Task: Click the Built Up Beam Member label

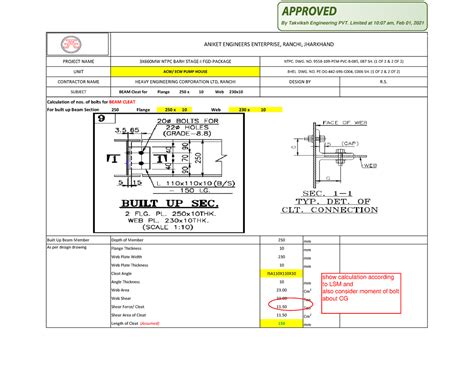Action: coord(68,240)
